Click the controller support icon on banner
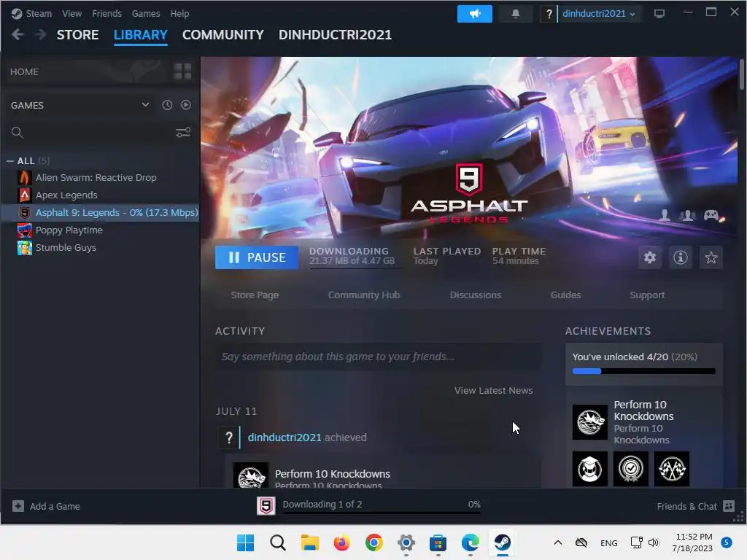This screenshot has height=560, width=747. pyautogui.click(x=711, y=215)
